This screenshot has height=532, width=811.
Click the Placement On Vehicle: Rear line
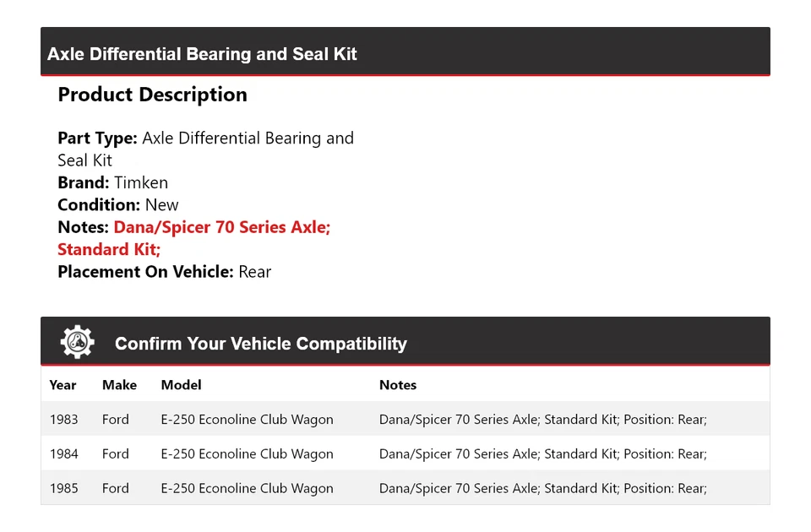click(164, 272)
